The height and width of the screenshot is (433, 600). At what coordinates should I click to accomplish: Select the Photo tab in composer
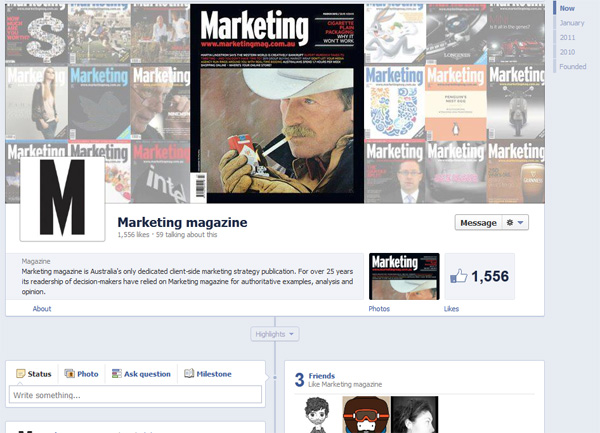click(x=82, y=374)
